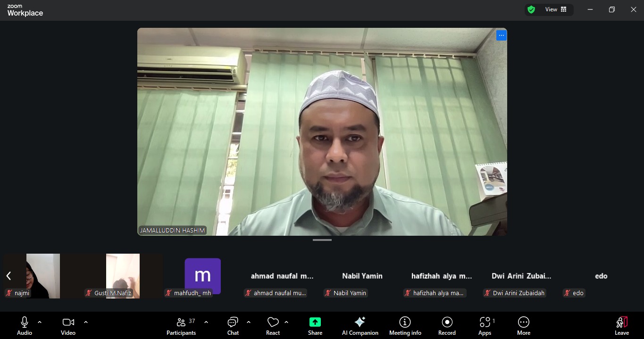Screen dimensions: 644x339
Task: Start screen sharing with Share
Action: pos(315,326)
